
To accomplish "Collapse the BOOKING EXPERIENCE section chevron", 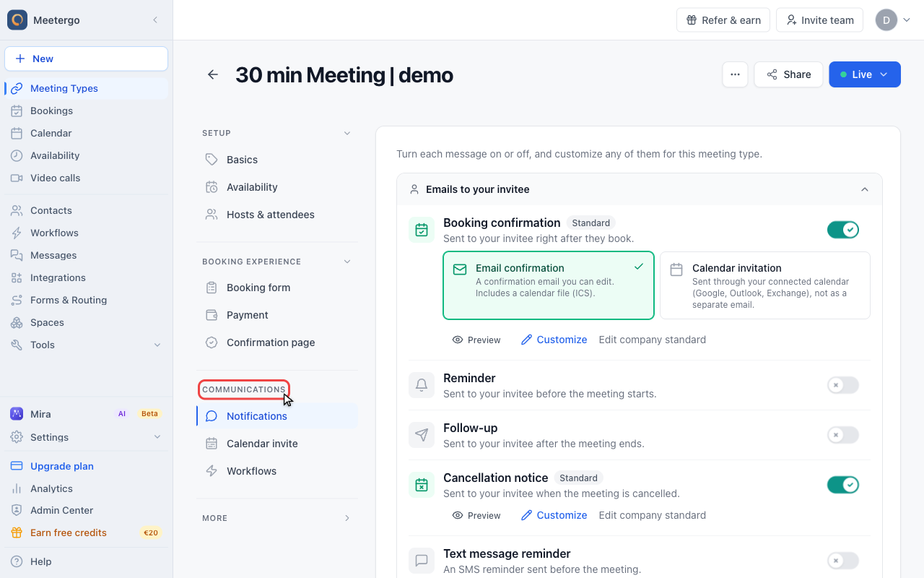I will tap(347, 262).
